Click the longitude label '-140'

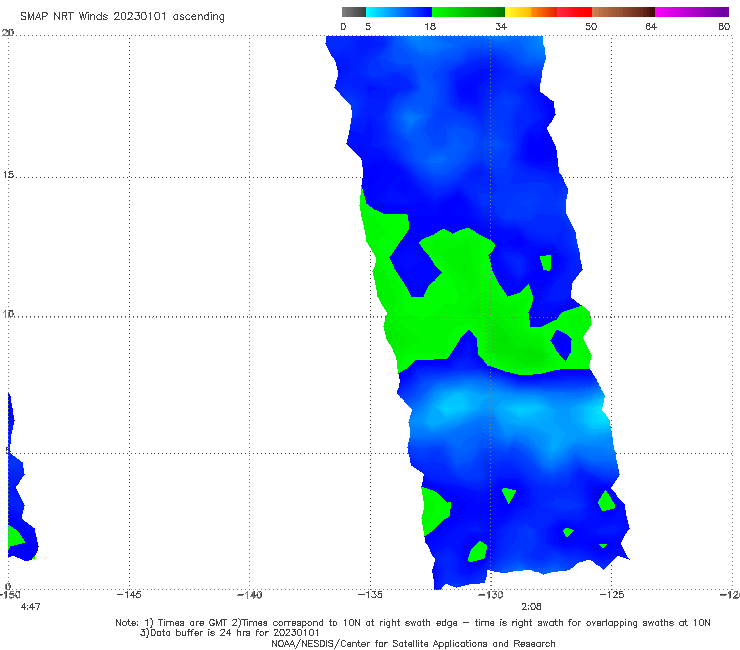249,595
